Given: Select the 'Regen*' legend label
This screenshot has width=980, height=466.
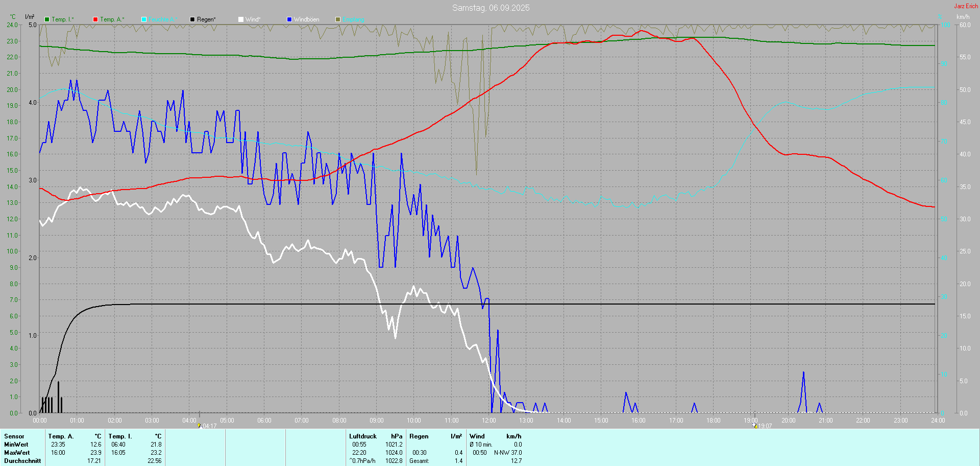Looking at the screenshot, I should tap(206, 19).
